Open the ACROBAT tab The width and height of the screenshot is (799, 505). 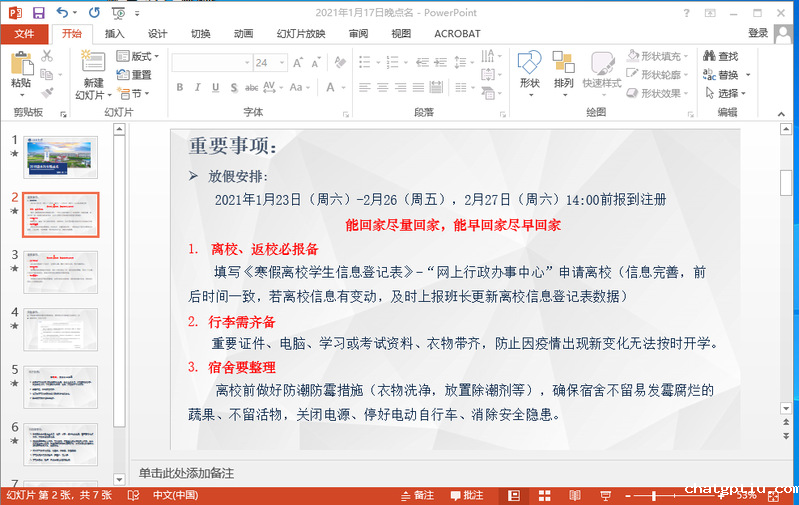point(457,34)
